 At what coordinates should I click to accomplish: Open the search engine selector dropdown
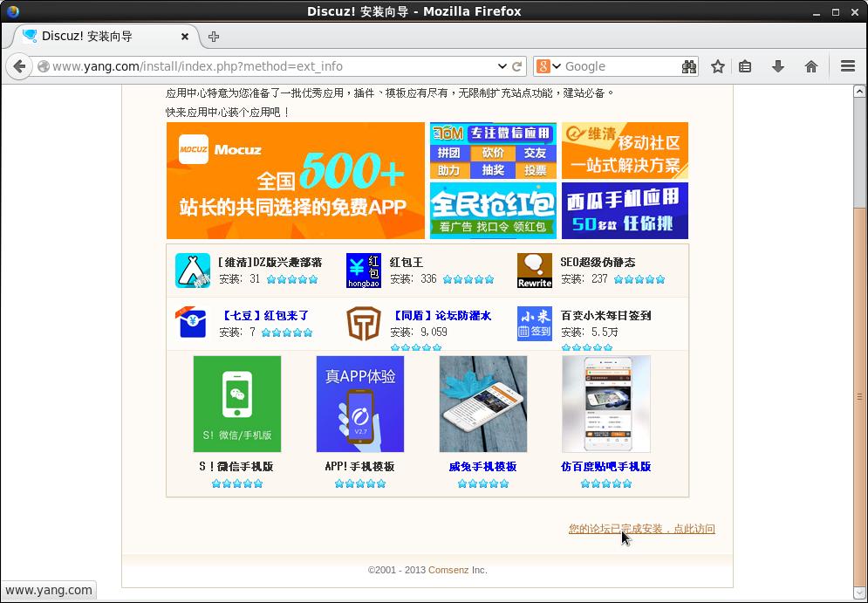coord(555,66)
